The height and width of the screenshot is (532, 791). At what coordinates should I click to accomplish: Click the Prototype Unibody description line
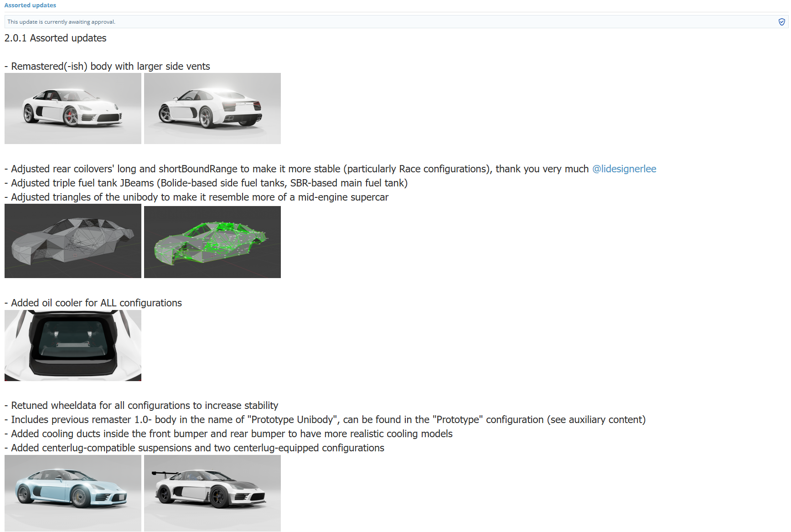click(x=325, y=420)
